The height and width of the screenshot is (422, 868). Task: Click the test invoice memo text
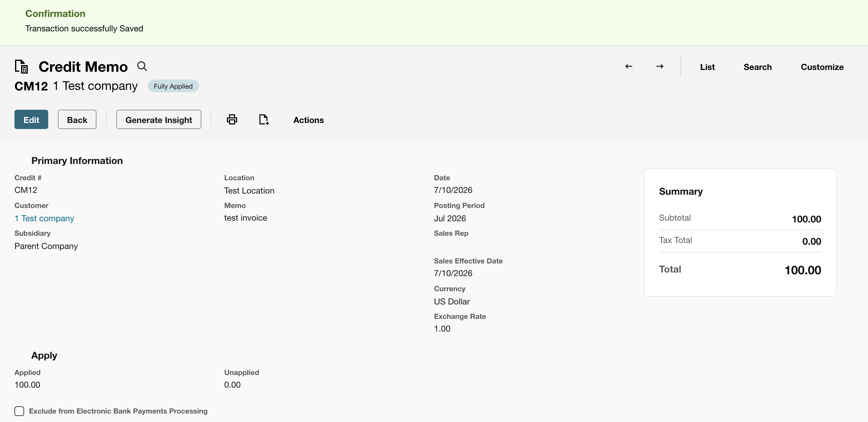(246, 218)
